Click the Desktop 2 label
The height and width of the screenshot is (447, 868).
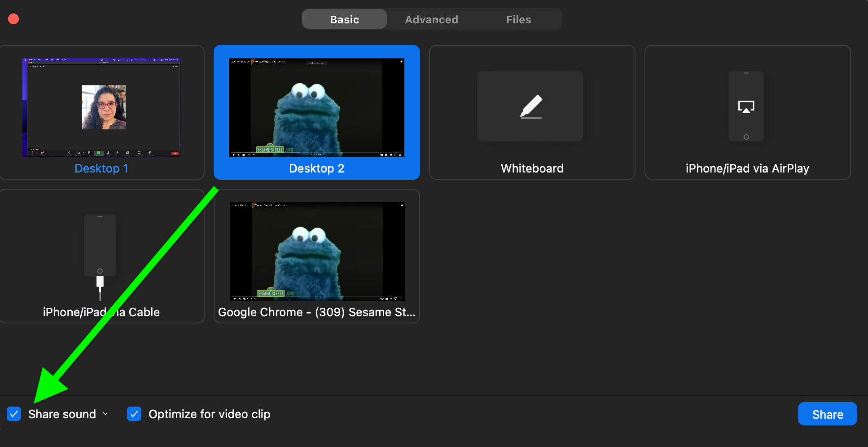316,168
